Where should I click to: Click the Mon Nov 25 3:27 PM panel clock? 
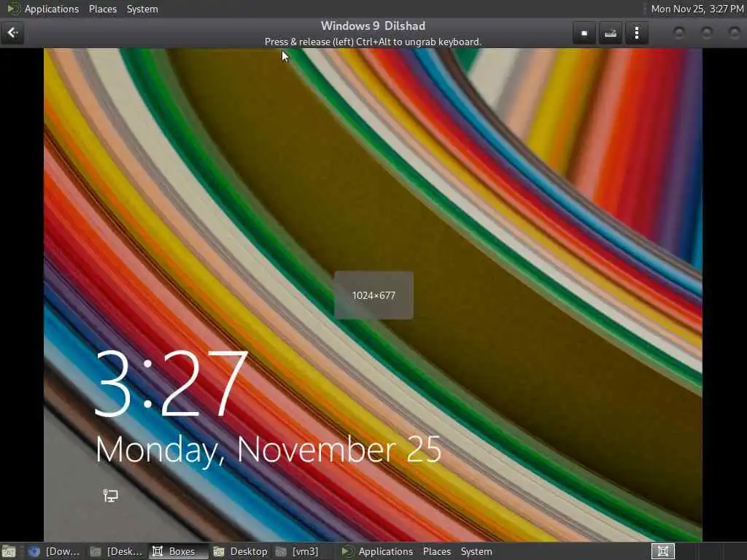coord(697,9)
